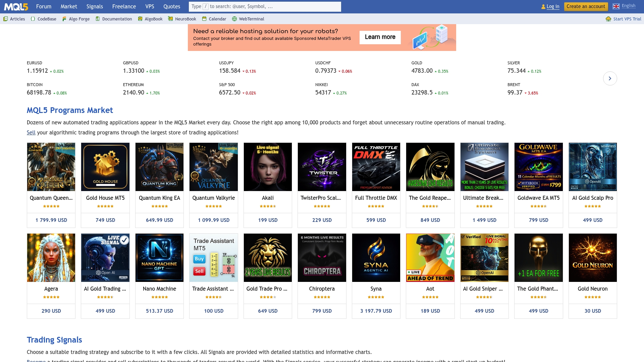Click the AI Gold Sniper product name
Viewport: 644px width, 362px height.
coord(483,289)
